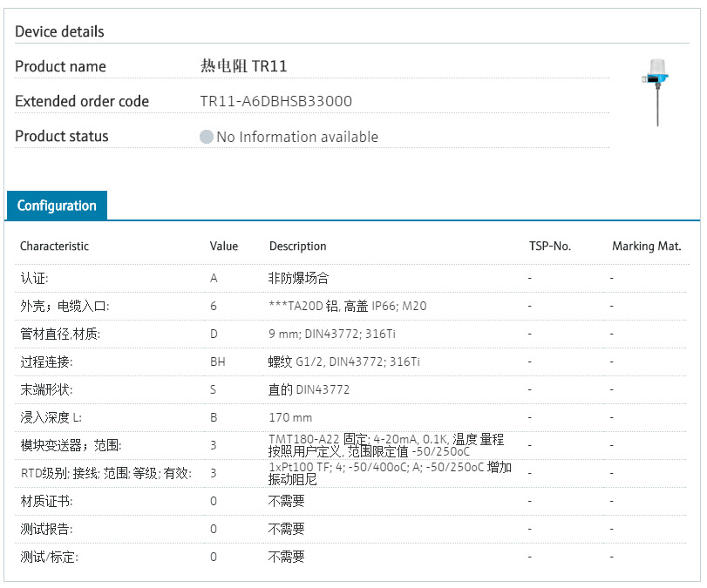The height and width of the screenshot is (588, 707).
Task: Click description 螺纹 G1/2, DIN43772; 316Ti
Action: [x=344, y=362]
